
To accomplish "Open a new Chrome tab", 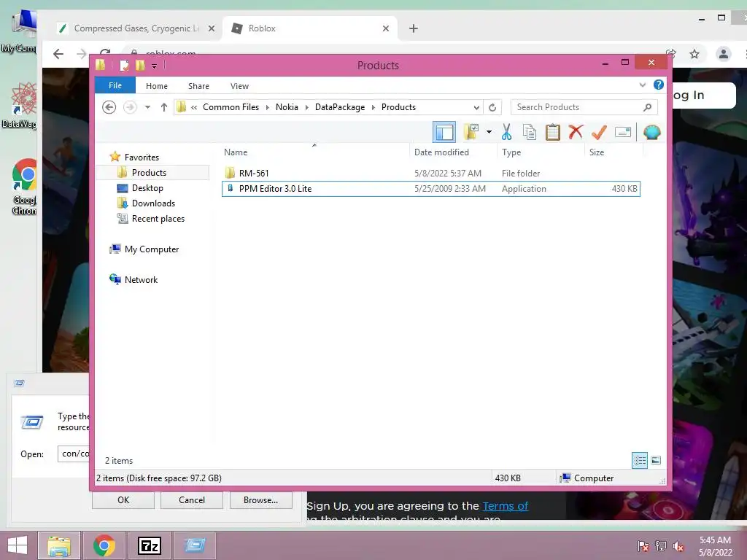I will tap(413, 28).
